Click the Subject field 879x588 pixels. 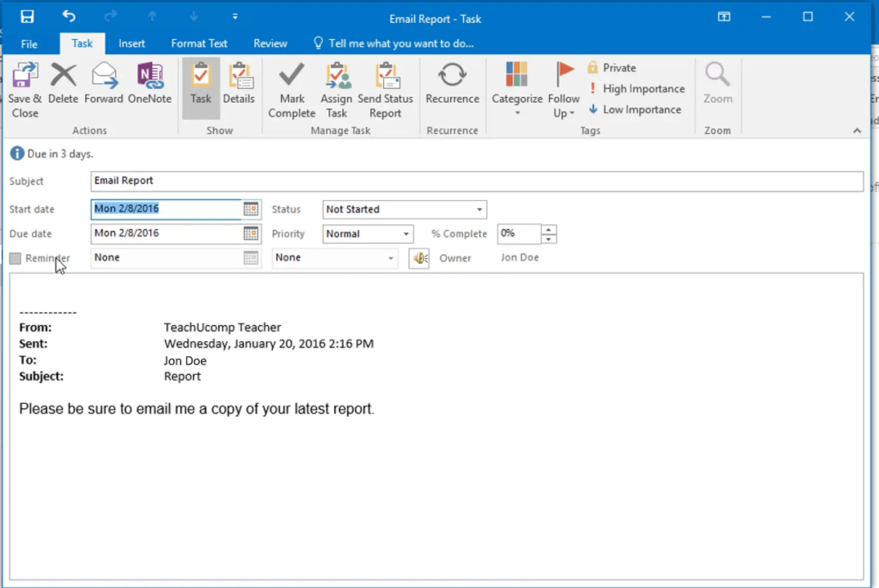coord(477,181)
